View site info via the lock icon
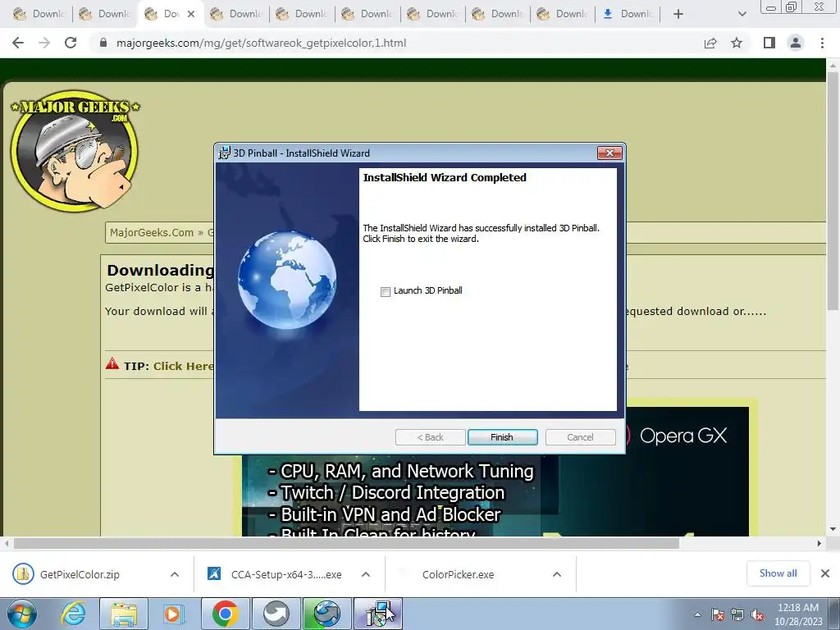 [x=103, y=43]
